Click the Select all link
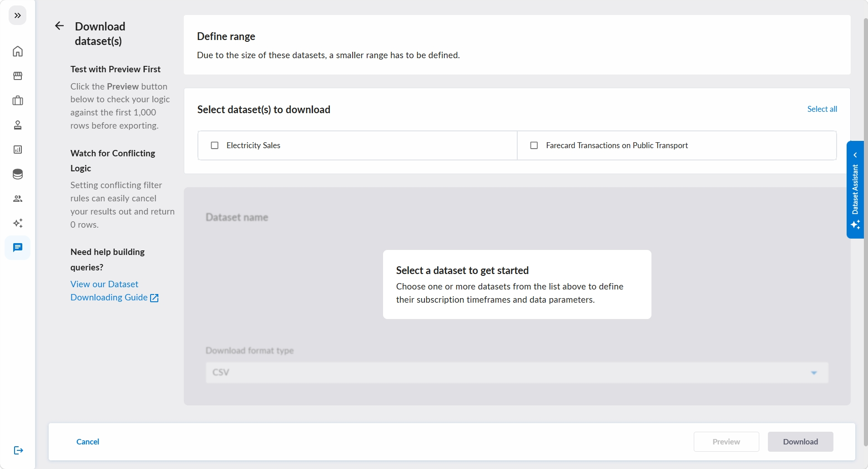This screenshot has height=469, width=868. click(822, 109)
